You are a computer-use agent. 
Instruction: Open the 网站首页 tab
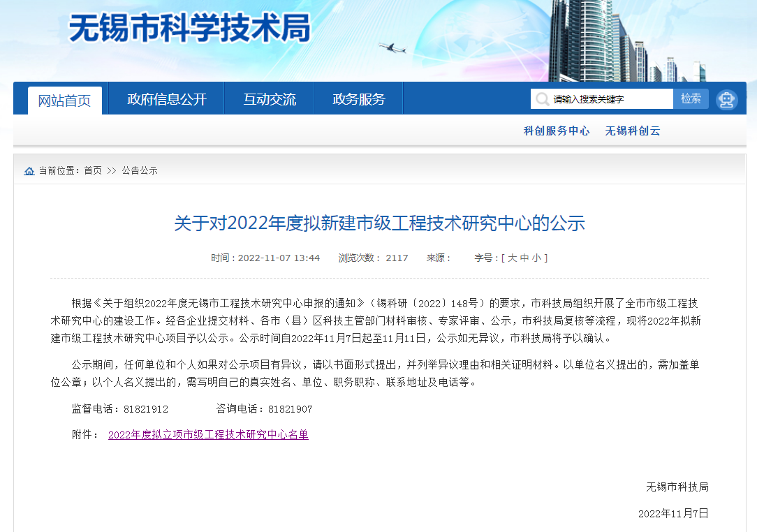(65, 101)
